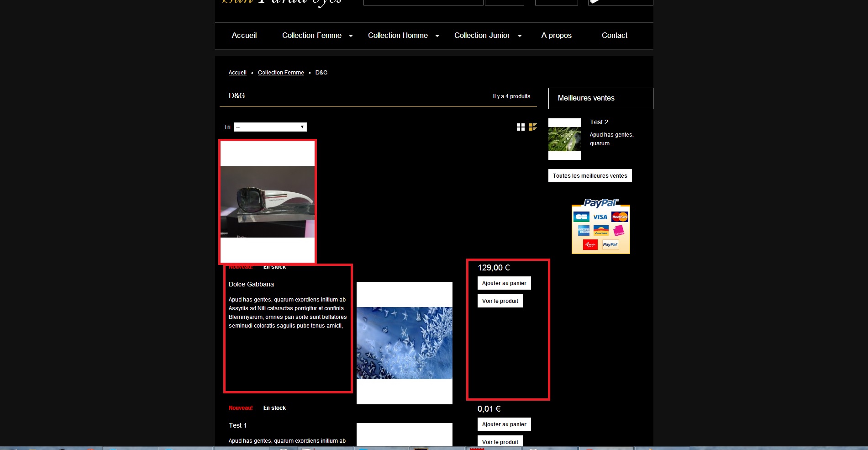Click Ajouter au panier for the 0,01 € product
Screen dimensions: 868x450
pos(504,424)
